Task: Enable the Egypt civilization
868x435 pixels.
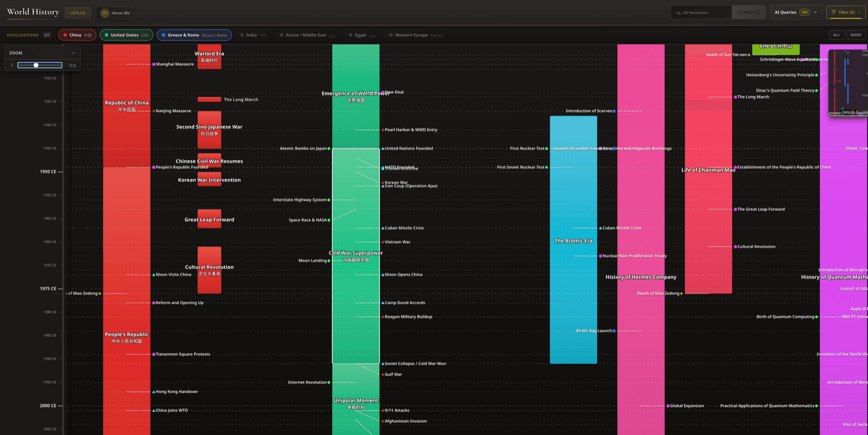Action: click(359, 35)
